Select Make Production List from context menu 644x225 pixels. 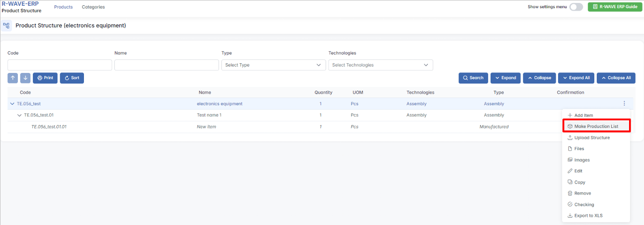coord(596,127)
